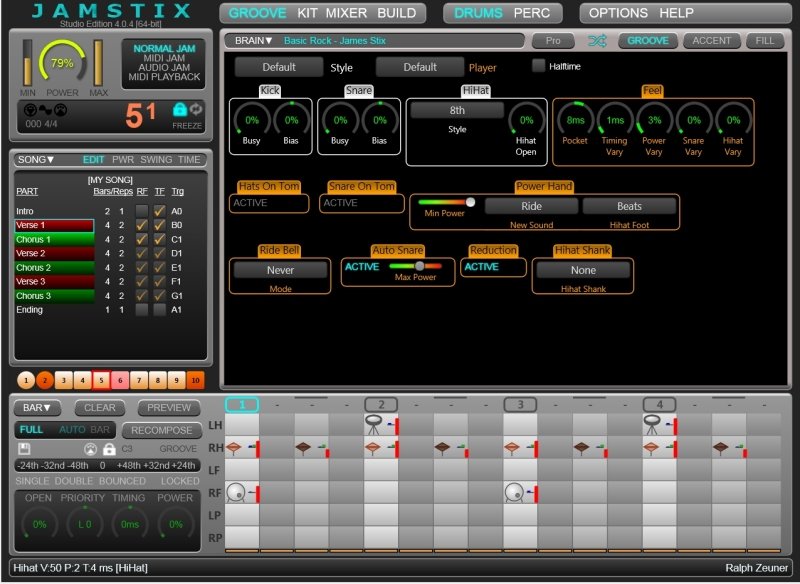Screen dimensions: 800x584
Task: Click the shuffle icon next to Pro
Action: (x=597, y=41)
